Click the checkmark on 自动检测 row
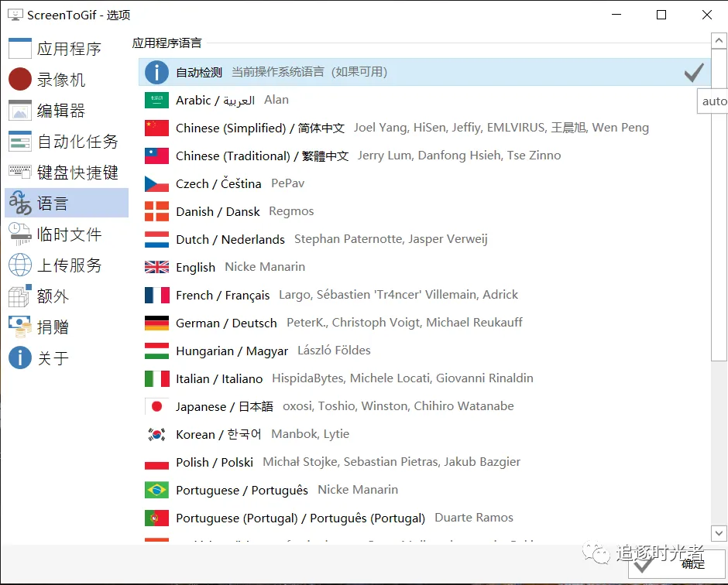 click(694, 73)
